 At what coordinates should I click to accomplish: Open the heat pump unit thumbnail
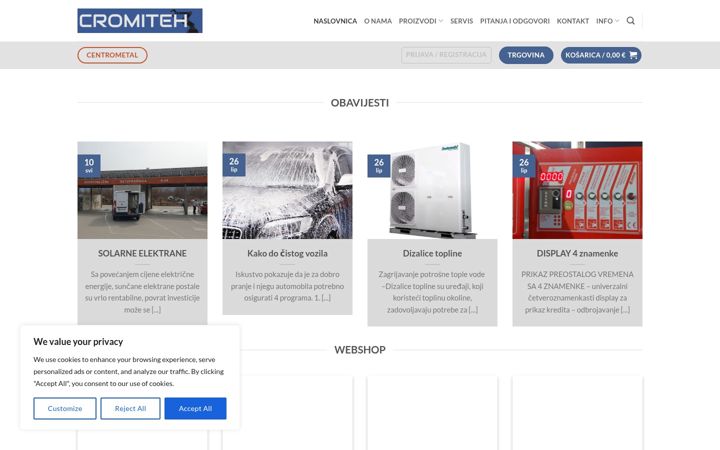[432, 190]
